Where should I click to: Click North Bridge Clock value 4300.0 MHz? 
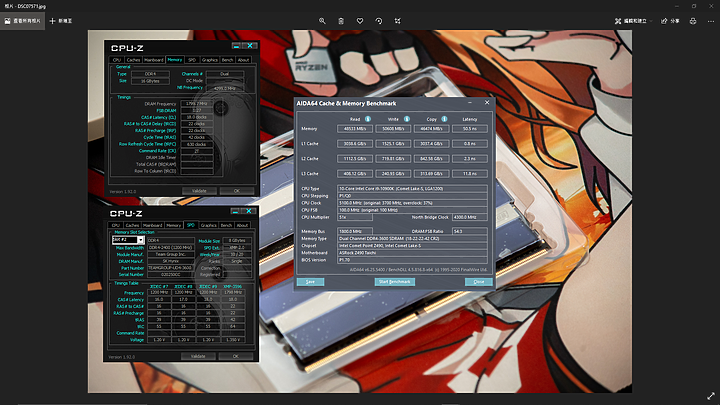coord(470,217)
